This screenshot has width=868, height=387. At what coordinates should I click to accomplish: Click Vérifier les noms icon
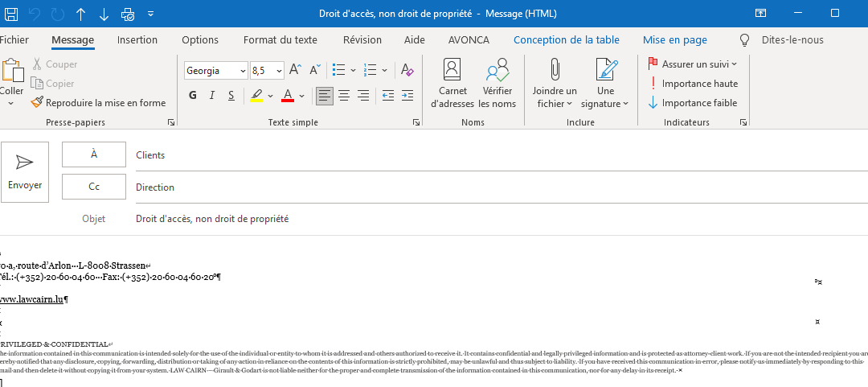[x=497, y=84]
